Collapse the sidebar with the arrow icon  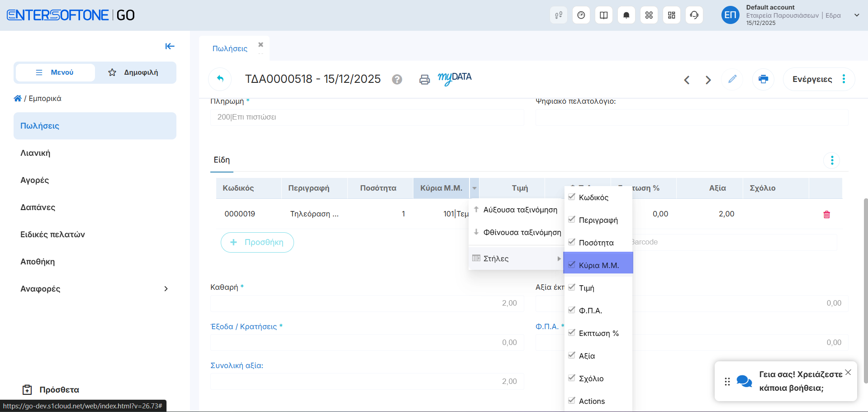coord(170,46)
